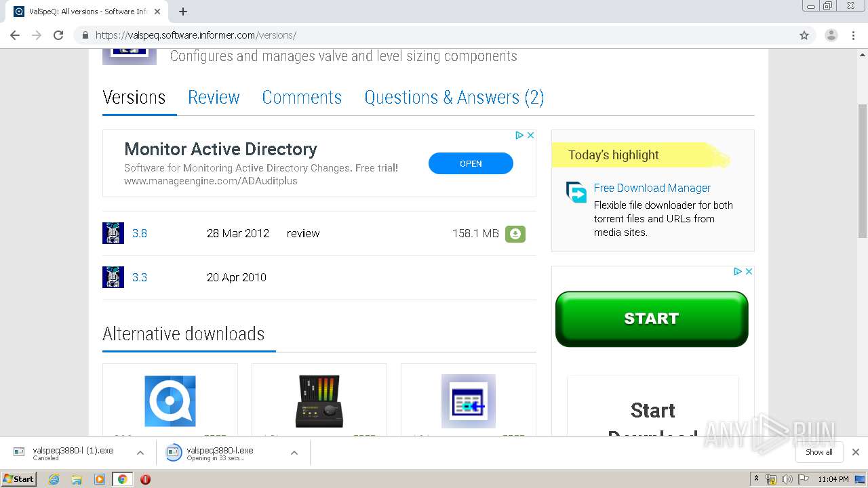Open version 3.3 link

pyautogui.click(x=140, y=277)
